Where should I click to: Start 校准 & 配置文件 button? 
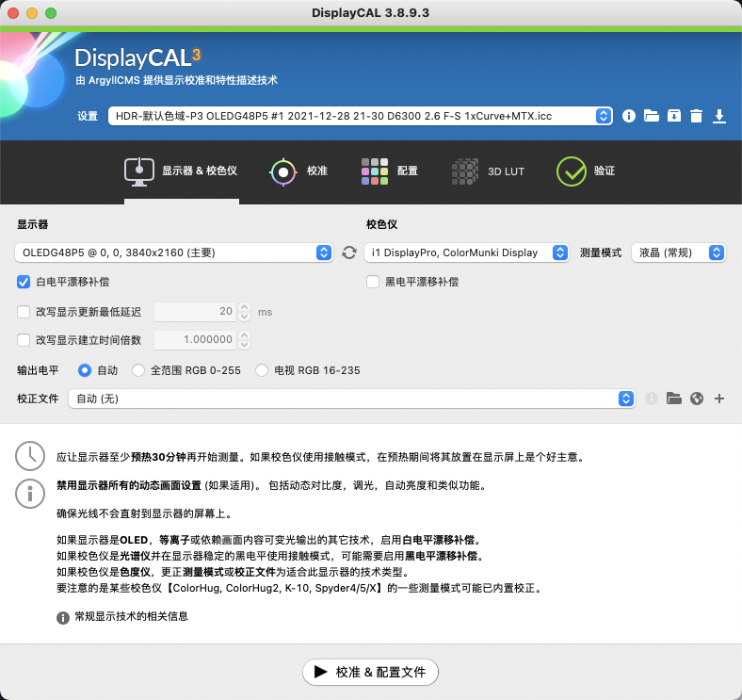(370, 672)
